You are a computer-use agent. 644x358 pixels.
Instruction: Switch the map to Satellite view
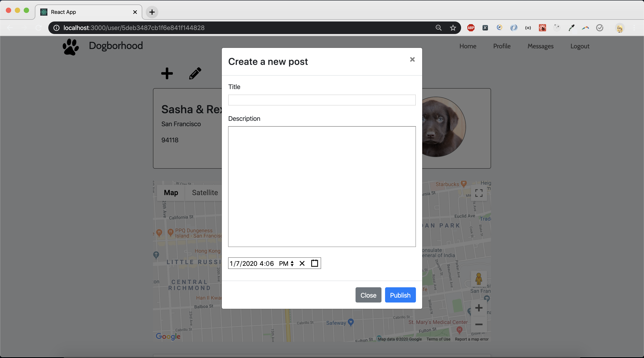(x=205, y=192)
